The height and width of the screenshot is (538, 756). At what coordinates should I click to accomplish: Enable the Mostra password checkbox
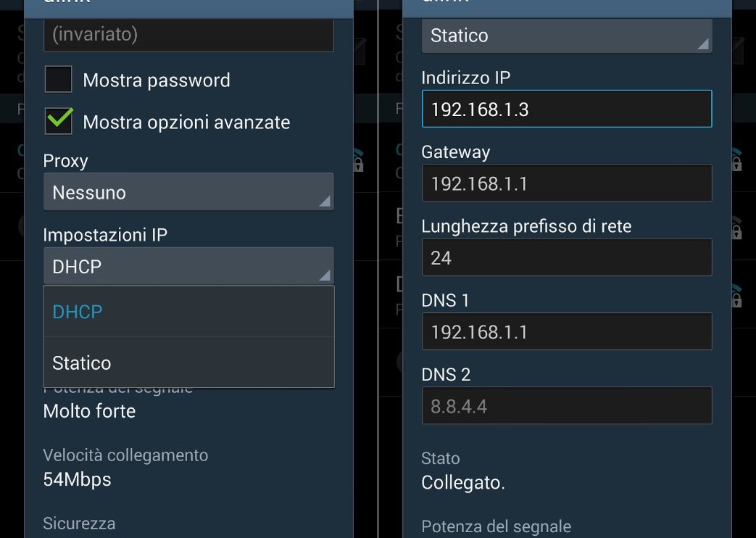click(x=59, y=80)
